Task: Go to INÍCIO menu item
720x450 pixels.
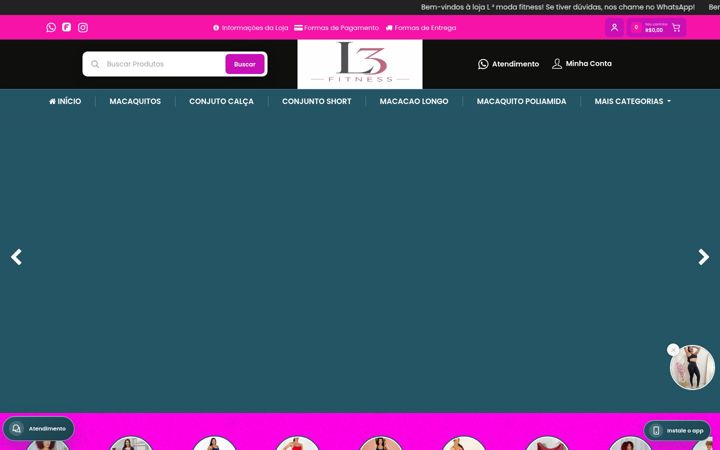Action: click(x=65, y=101)
